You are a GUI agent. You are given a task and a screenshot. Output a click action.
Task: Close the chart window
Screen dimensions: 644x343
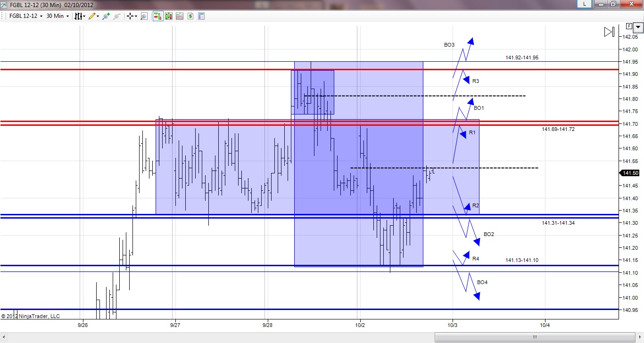point(632,4)
